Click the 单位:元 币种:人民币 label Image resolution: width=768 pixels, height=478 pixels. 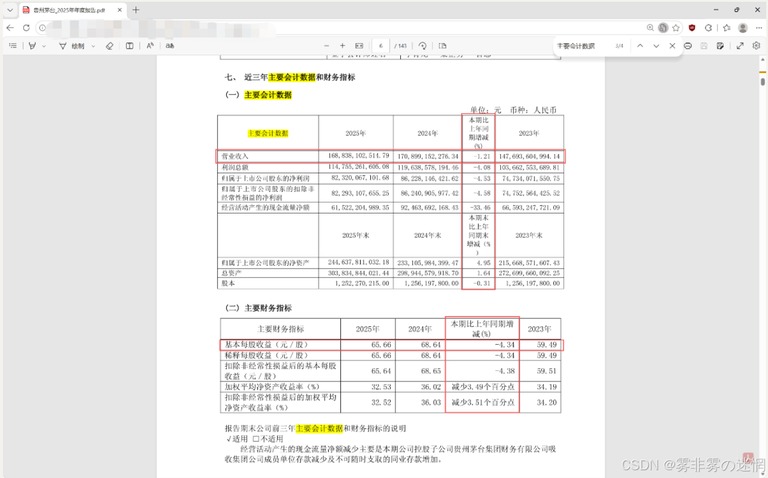point(513,110)
